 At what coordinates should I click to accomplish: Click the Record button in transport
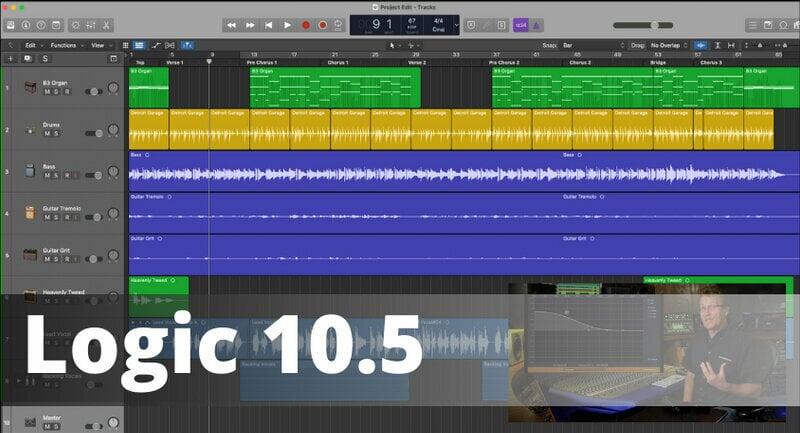pyautogui.click(x=306, y=24)
